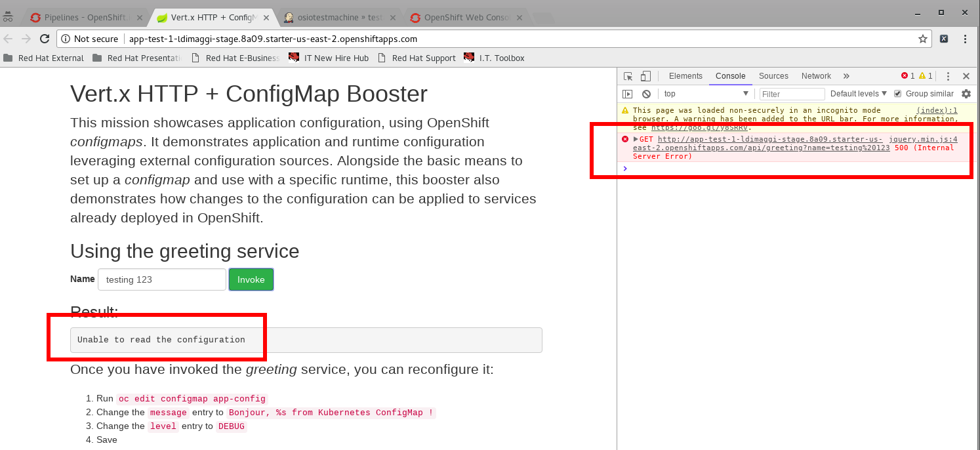The width and height of the screenshot is (980, 450).
Task: Click the red error count indicator
Action: [908, 76]
